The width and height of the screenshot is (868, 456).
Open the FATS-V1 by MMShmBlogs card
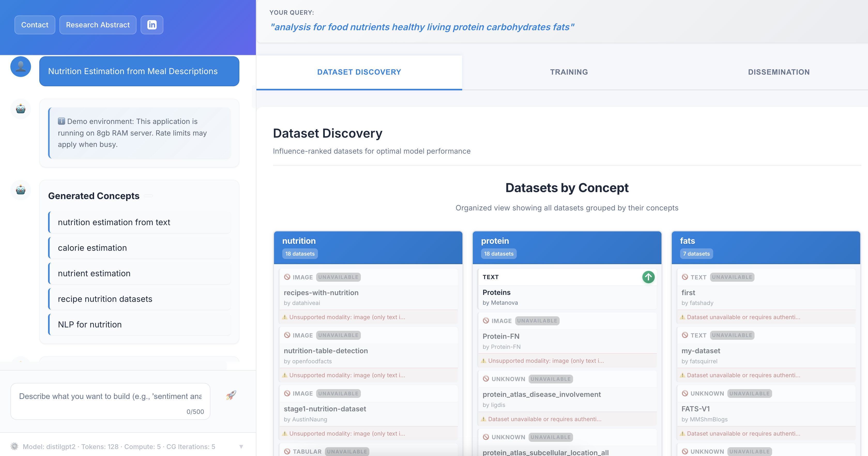(x=766, y=413)
